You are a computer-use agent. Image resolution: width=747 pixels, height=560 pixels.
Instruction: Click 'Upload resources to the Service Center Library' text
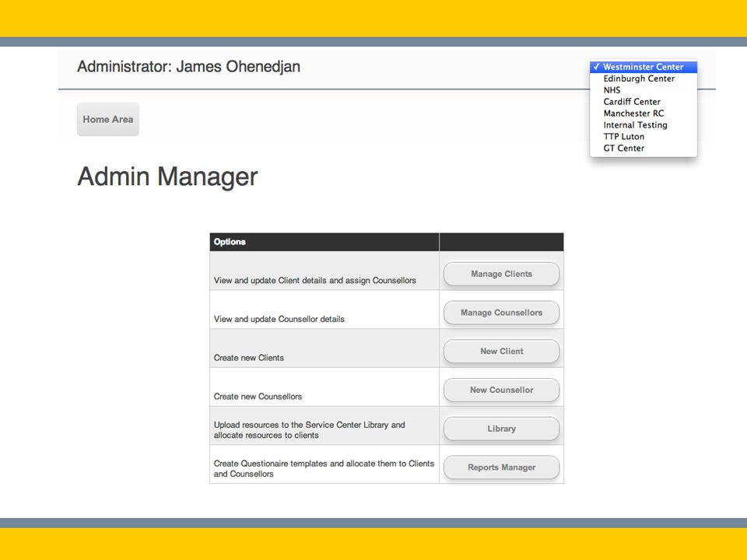point(309,429)
